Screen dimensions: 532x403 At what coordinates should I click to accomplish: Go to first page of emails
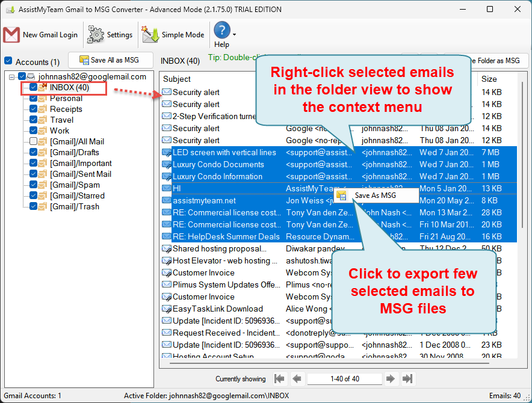pos(280,378)
